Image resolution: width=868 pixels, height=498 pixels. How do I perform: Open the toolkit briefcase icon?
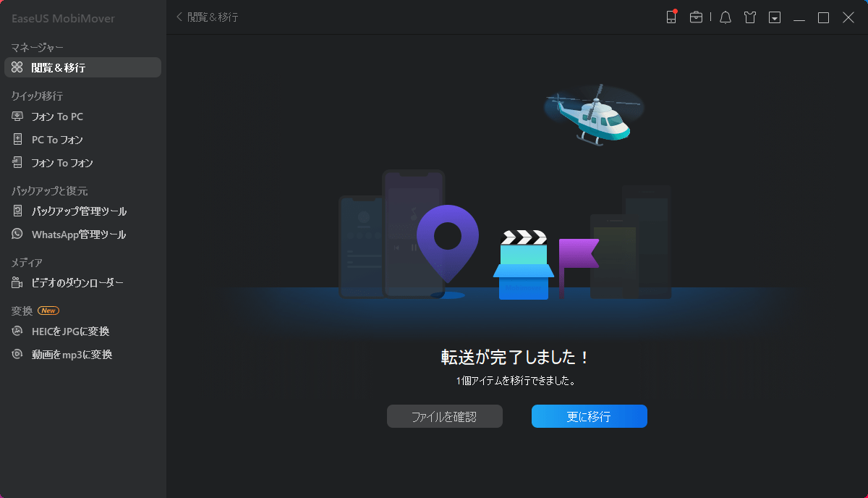click(697, 17)
